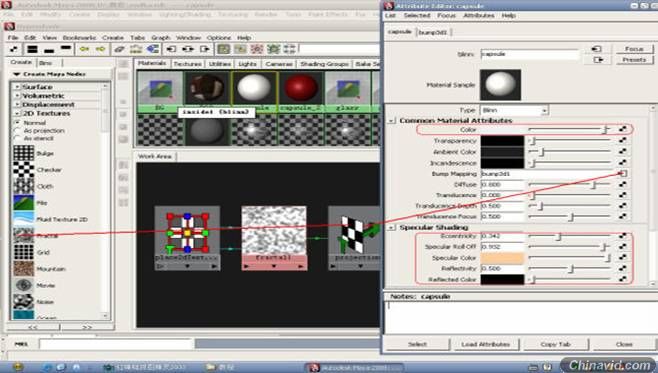Show output connections icon in Hypershade toolbar
Viewport: 658px width, 373px height.
pyautogui.click(x=204, y=49)
